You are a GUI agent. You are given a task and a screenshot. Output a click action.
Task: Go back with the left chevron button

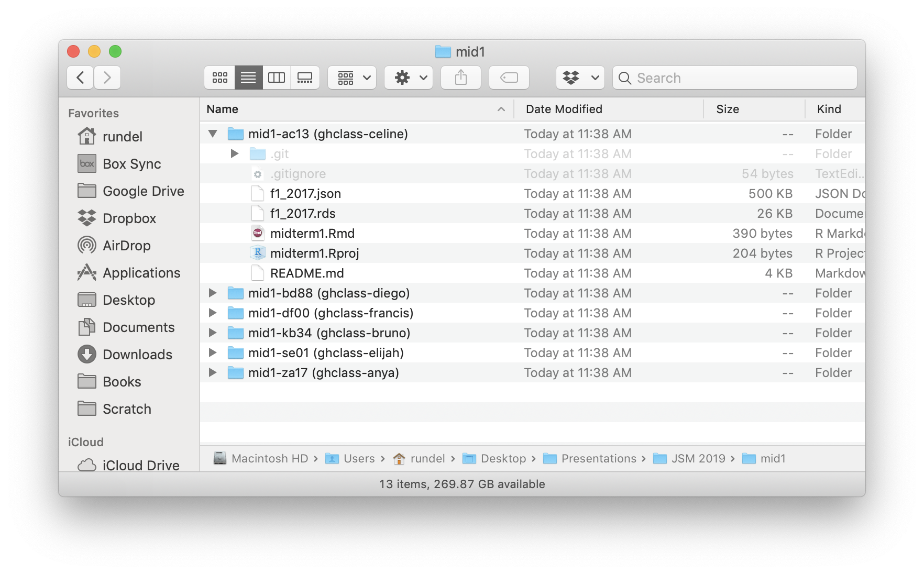tap(80, 78)
